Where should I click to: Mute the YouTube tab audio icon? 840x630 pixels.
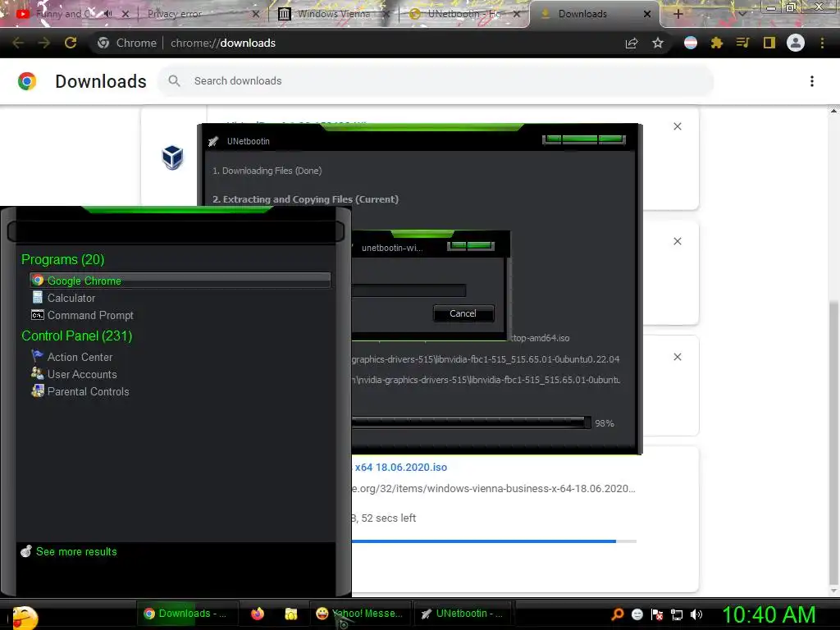pyautogui.click(x=107, y=13)
